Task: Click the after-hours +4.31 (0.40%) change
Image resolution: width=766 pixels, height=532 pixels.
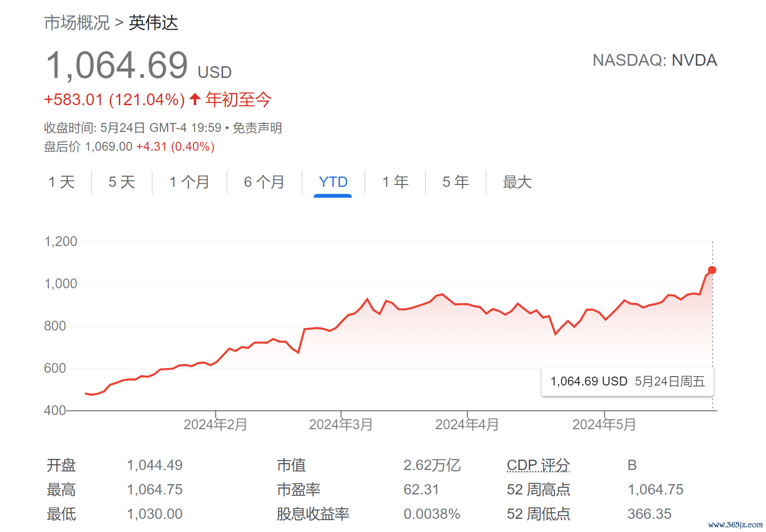Action: coord(175,146)
